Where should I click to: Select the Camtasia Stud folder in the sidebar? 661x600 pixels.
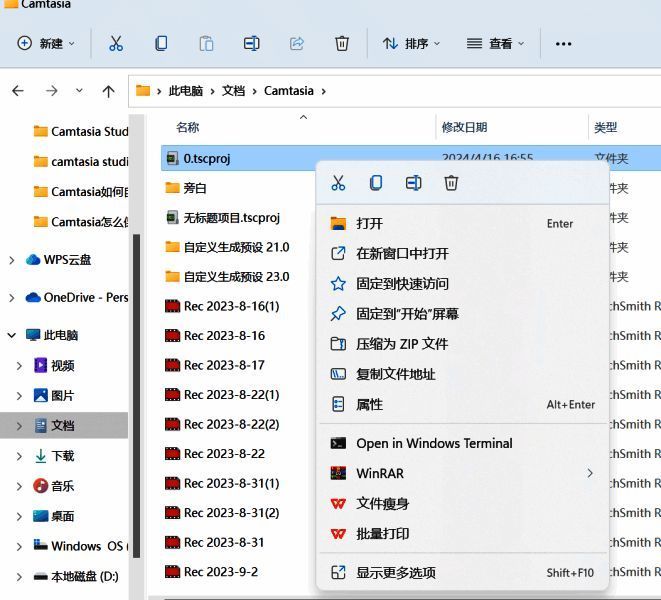(x=80, y=132)
